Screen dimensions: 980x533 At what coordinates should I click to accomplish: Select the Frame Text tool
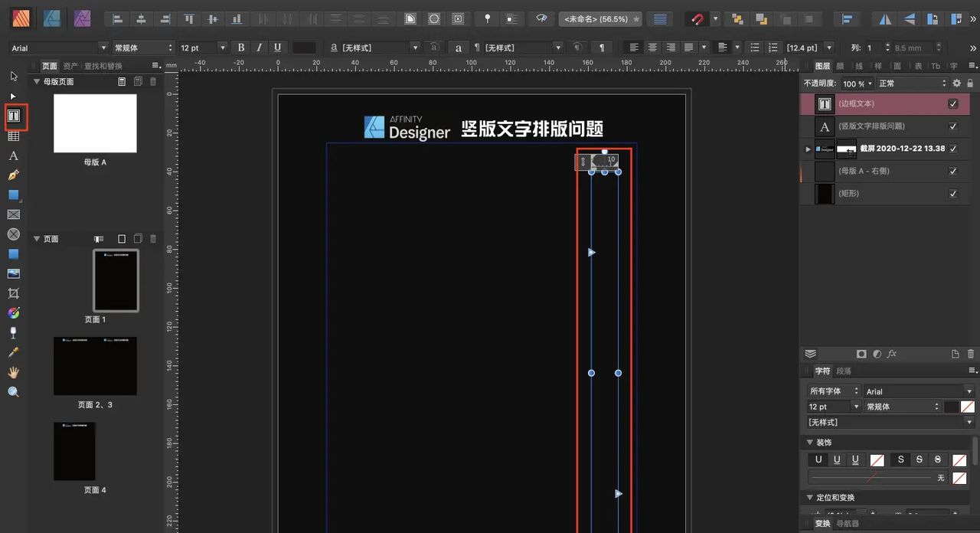(12, 115)
